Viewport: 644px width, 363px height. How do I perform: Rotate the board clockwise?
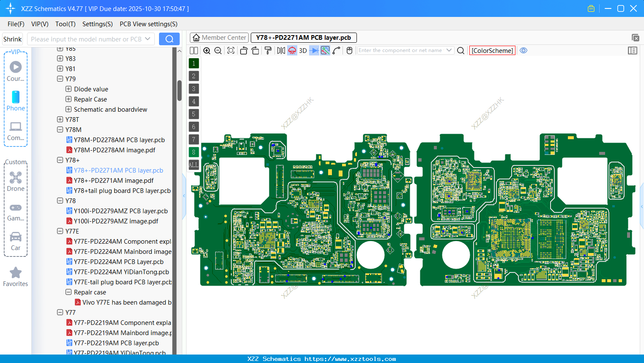[x=255, y=51]
